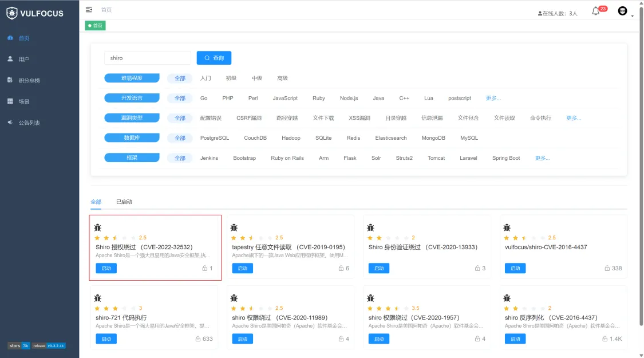
Task: Expand 更多 in the 开发语言 row
Action: click(x=493, y=98)
